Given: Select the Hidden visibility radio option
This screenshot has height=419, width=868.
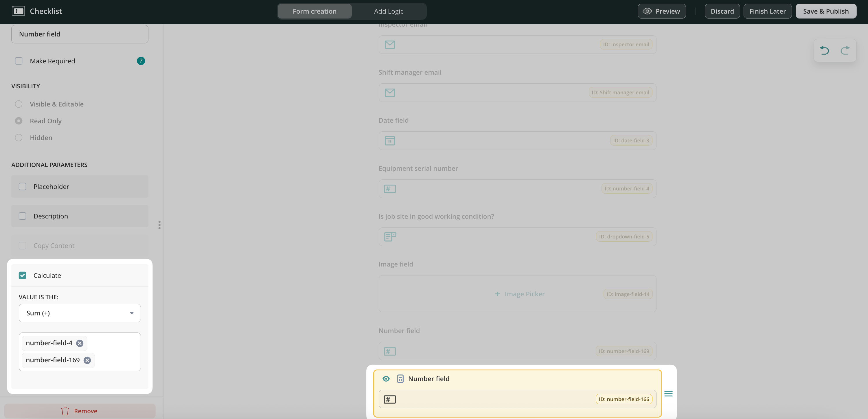Looking at the screenshot, I should coord(19,137).
